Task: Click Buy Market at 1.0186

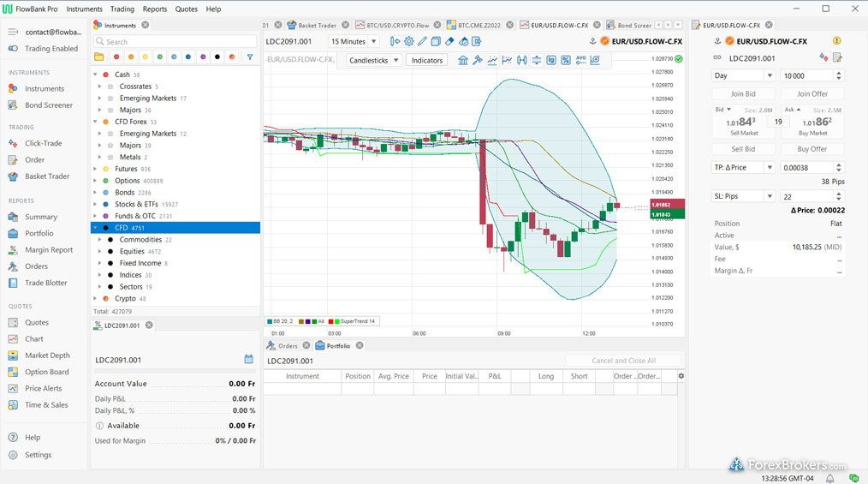Action: point(812,125)
